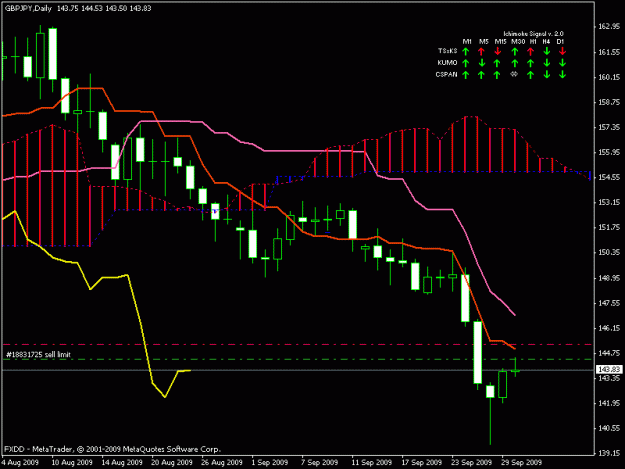Image resolution: width=625 pixels, height=469 pixels.
Task: Click the KUMO M1 up arrow
Action: [x=466, y=63]
